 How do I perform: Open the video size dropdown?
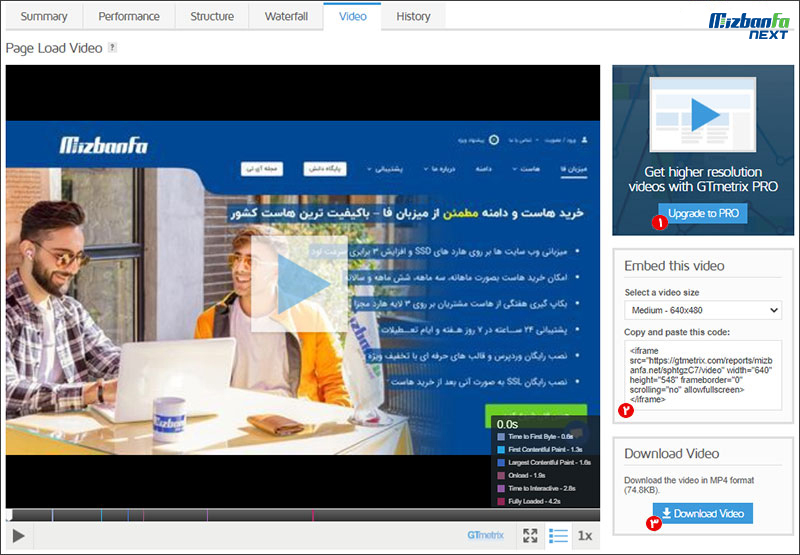(x=703, y=310)
